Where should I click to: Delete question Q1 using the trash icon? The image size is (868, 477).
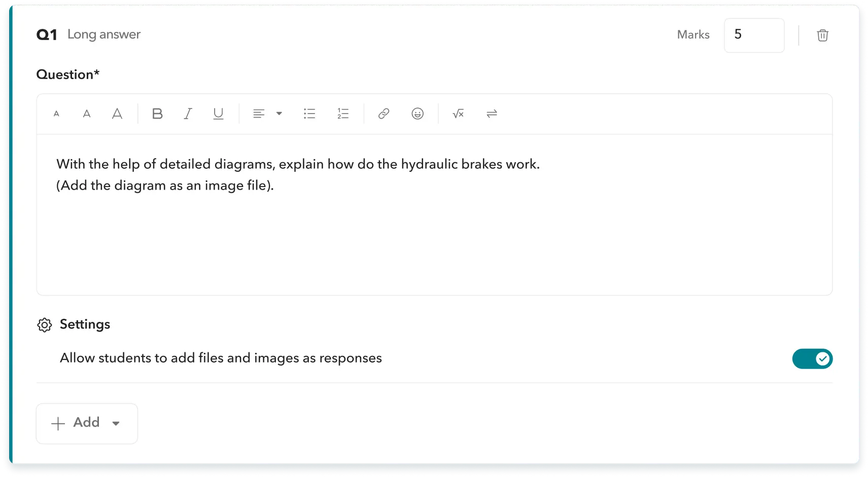(x=823, y=35)
